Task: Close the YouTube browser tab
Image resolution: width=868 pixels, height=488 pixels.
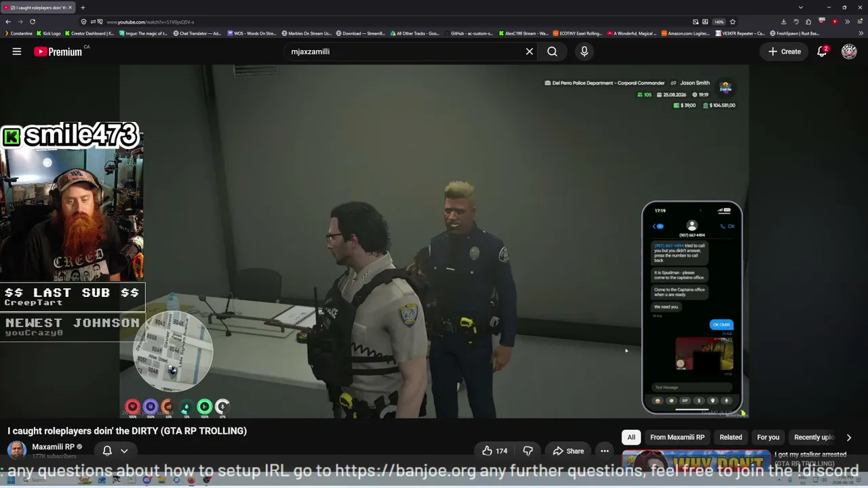Action: tap(70, 7)
